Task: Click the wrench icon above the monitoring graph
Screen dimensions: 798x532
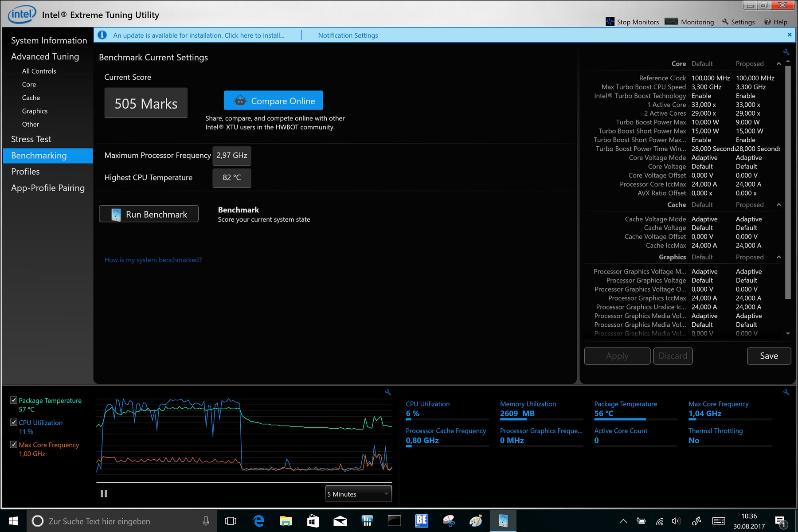Action: click(x=388, y=392)
